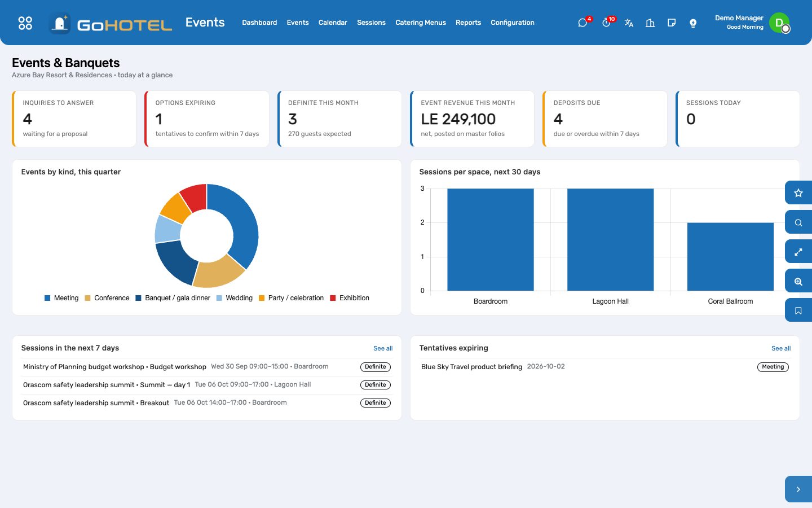Open Orascom summit Breakout session
The width and height of the screenshot is (812, 508).
click(x=207, y=403)
